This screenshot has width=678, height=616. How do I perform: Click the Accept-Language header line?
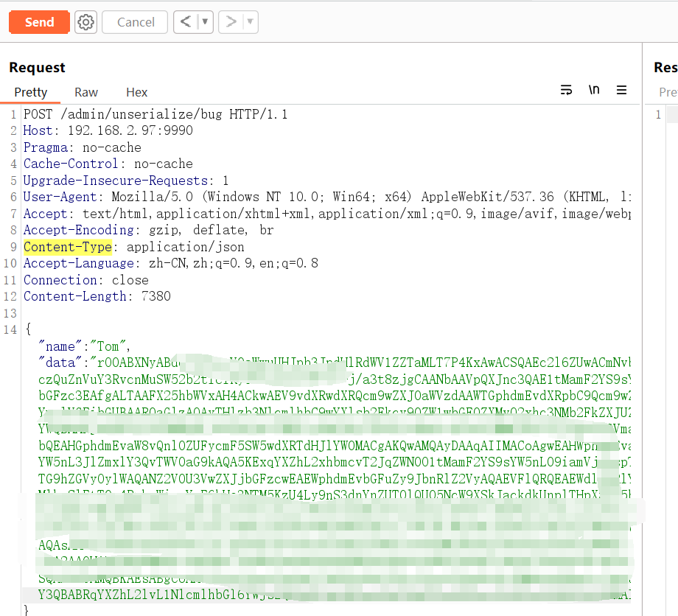coord(171,263)
